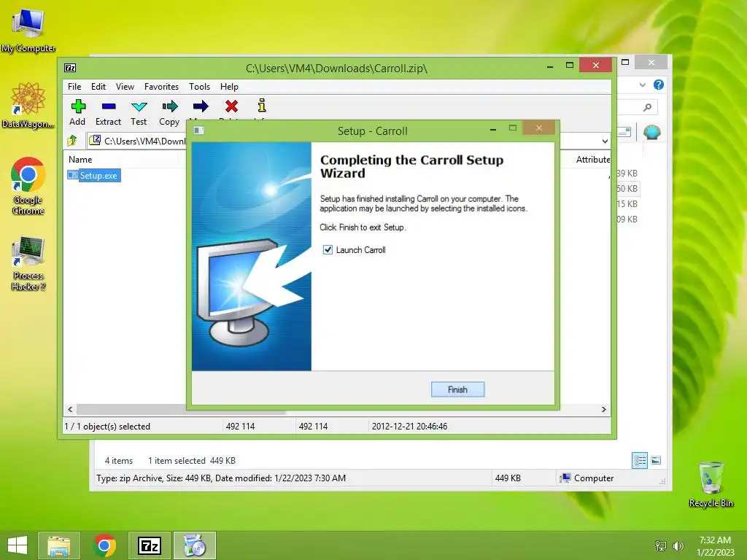This screenshot has height=560, width=747.
Task: Open the View menu in 7-Zip
Action: tap(125, 87)
